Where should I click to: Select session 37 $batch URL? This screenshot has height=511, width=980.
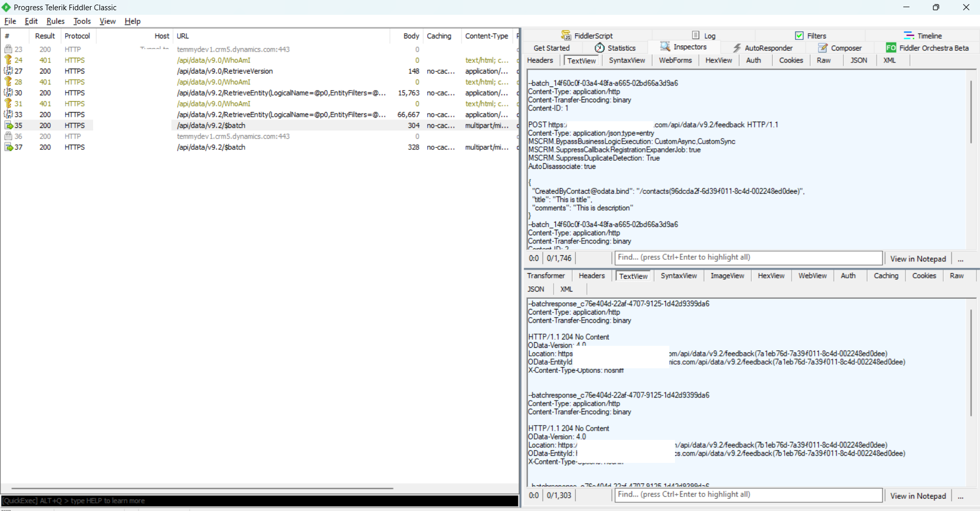click(x=211, y=147)
